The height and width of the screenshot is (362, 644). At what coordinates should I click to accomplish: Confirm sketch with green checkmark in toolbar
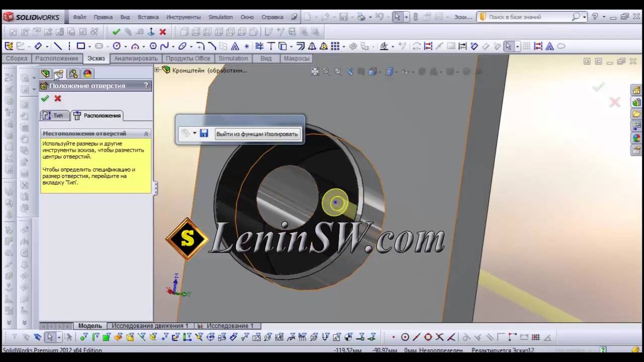pyautogui.click(x=116, y=32)
